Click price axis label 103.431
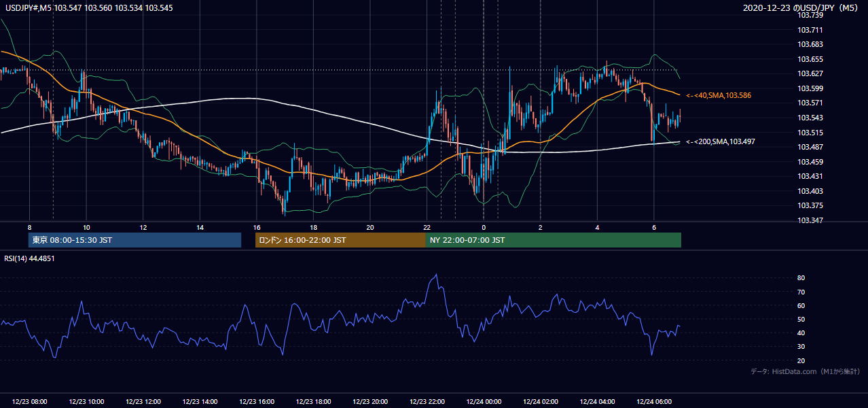 pos(810,177)
